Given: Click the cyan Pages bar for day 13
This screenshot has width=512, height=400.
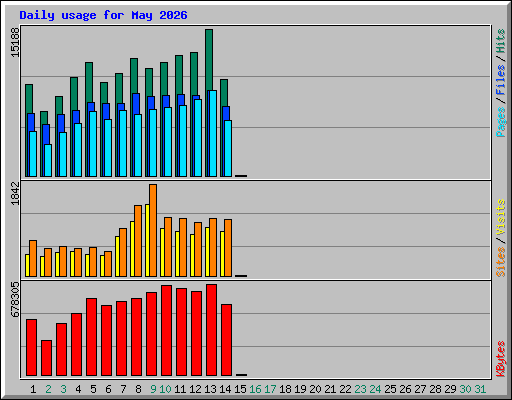Looking at the screenshot, I should point(213,133).
